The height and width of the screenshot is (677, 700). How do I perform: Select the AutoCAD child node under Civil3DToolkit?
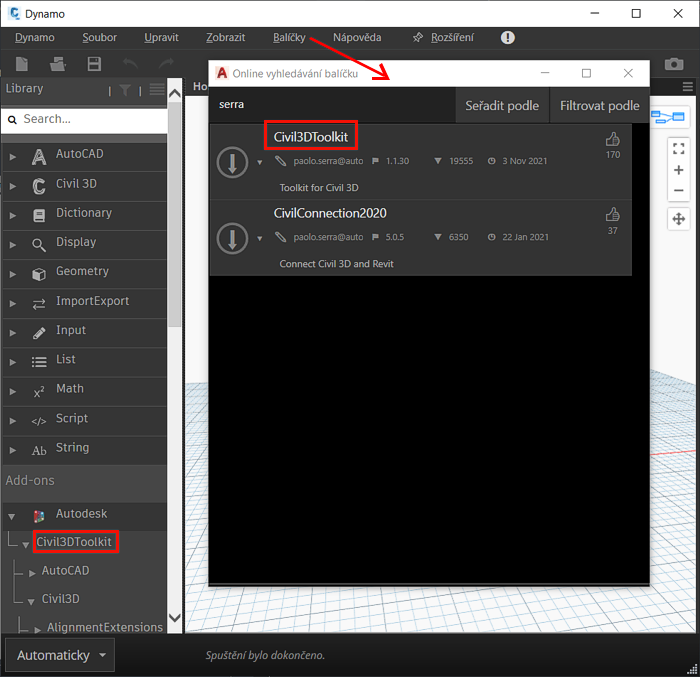(x=65, y=570)
